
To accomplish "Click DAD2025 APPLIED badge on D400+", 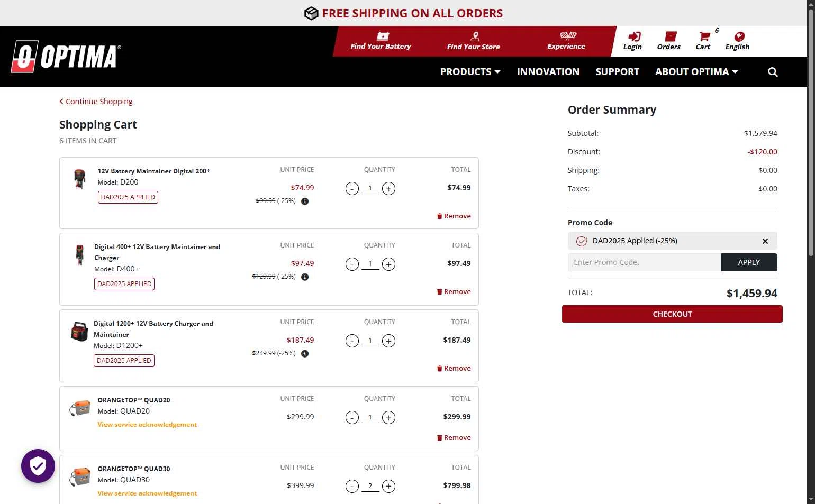I will click(124, 284).
